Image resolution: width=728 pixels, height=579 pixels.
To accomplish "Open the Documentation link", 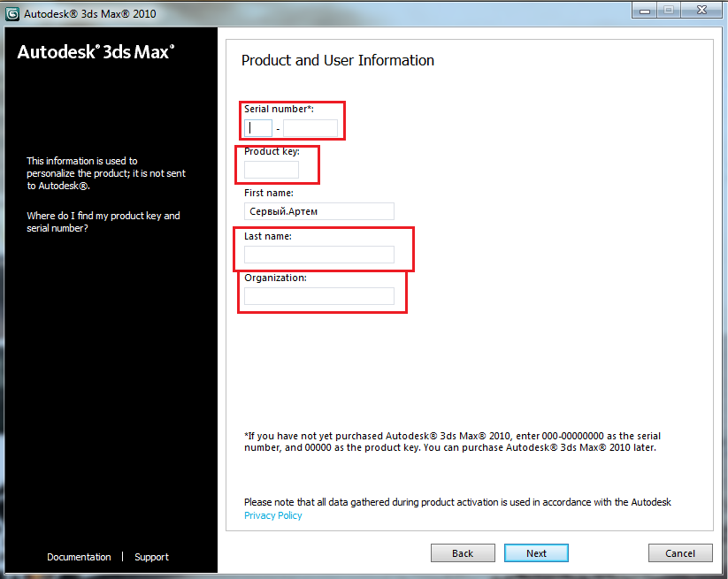I will point(79,557).
